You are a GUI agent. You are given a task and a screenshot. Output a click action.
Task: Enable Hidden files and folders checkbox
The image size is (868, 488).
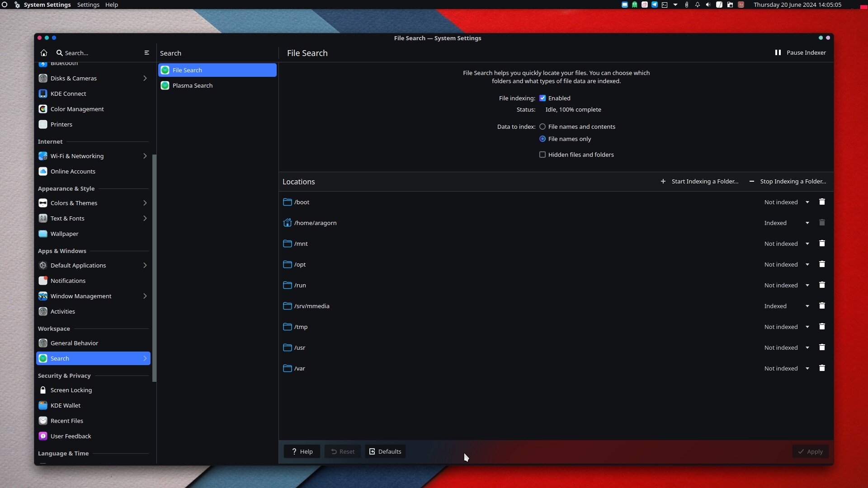pyautogui.click(x=542, y=155)
